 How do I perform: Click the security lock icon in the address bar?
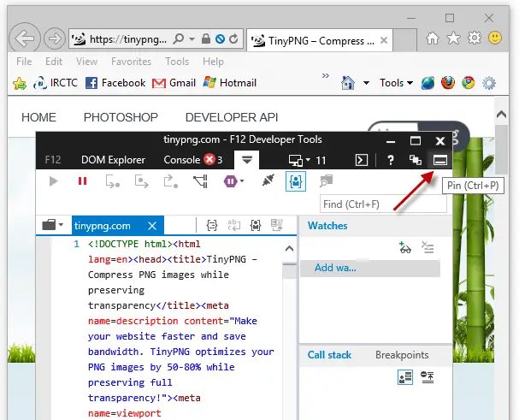205,38
